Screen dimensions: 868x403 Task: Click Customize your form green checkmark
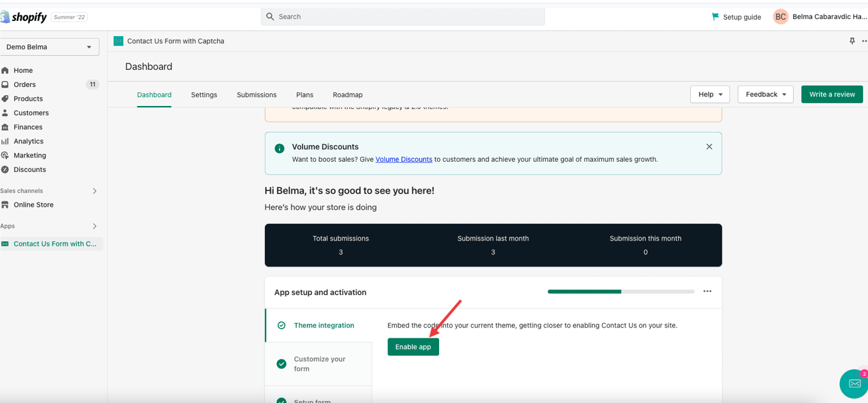click(281, 364)
